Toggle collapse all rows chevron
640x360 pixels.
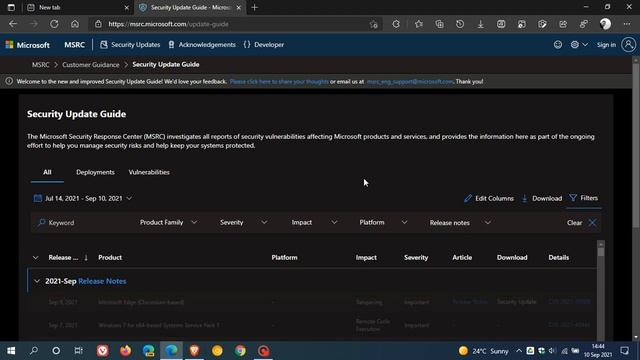point(36,258)
